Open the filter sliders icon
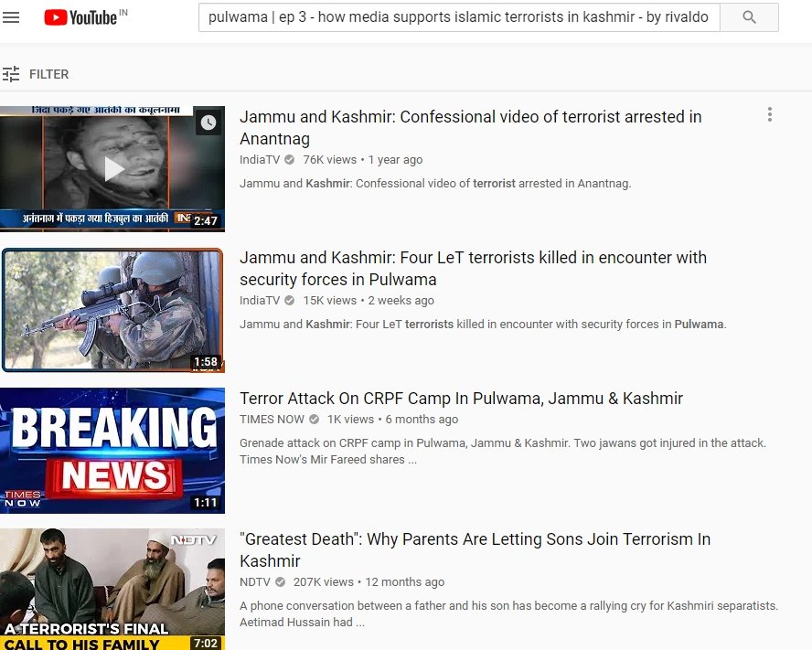The height and width of the screenshot is (650, 812). click(x=11, y=74)
